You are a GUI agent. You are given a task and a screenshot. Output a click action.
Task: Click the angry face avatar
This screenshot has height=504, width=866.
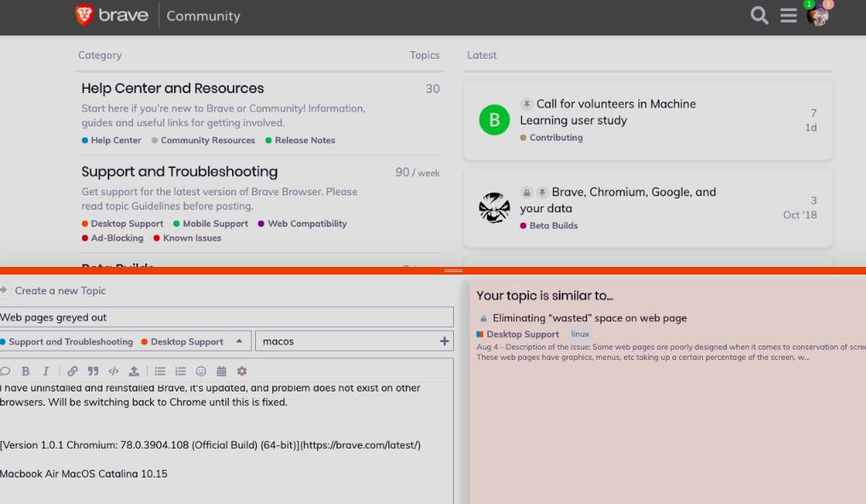(x=494, y=207)
